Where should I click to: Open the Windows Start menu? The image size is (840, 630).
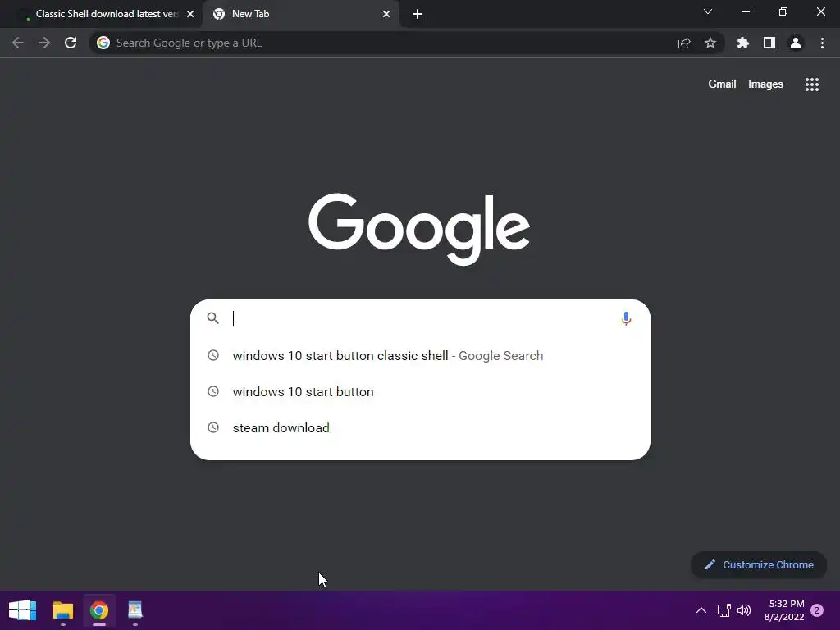coord(22,610)
